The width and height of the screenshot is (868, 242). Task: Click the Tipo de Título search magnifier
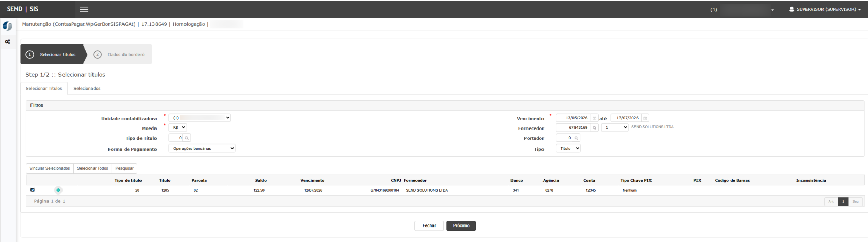click(187, 138)
